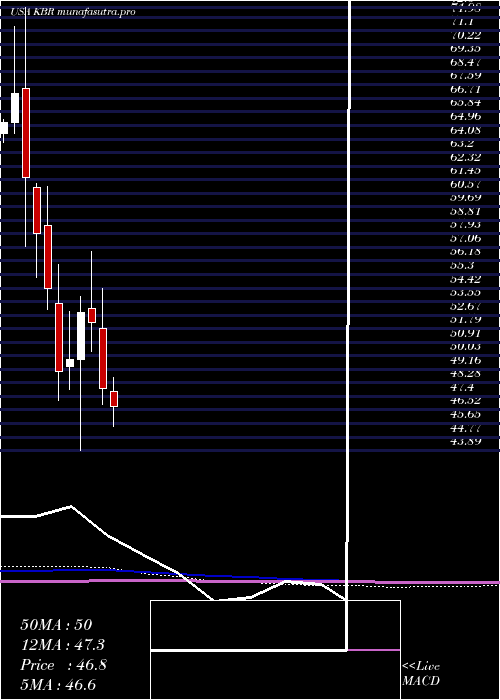
Task: Select the 55.3 price axis label
Action: click(464, 267)
